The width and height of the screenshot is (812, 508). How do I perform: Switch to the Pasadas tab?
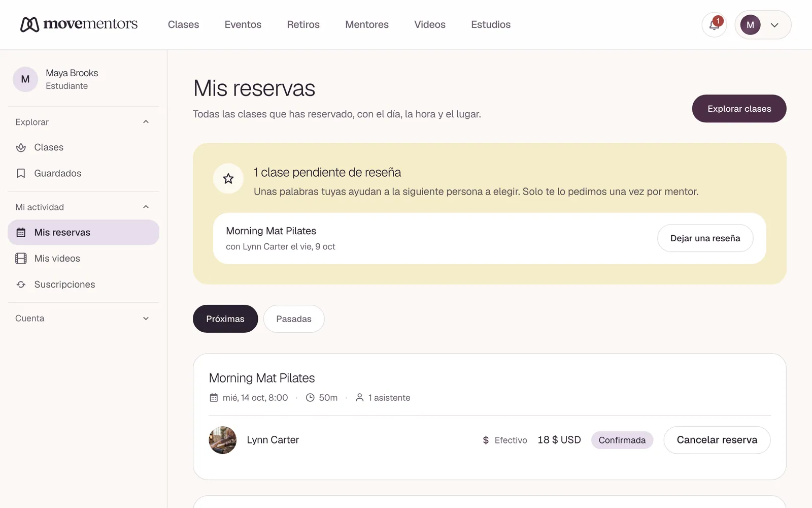(294, 319)
